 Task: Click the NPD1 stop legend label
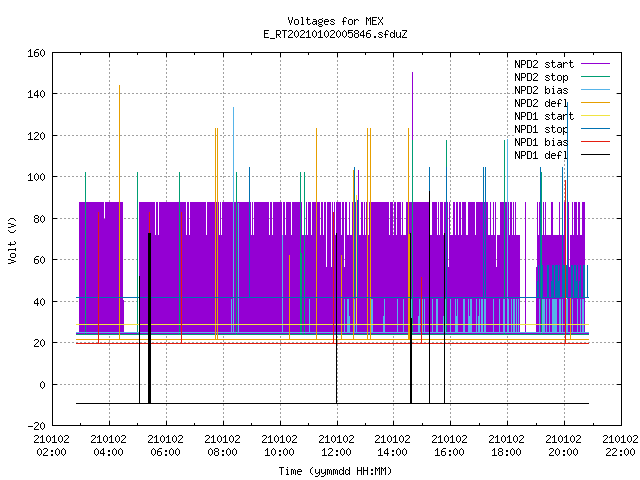coord(541,129)
